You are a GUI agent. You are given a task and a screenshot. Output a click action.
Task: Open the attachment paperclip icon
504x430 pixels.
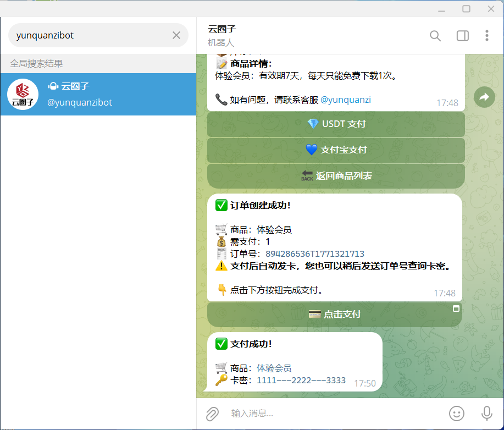click(x=212, y=414)
